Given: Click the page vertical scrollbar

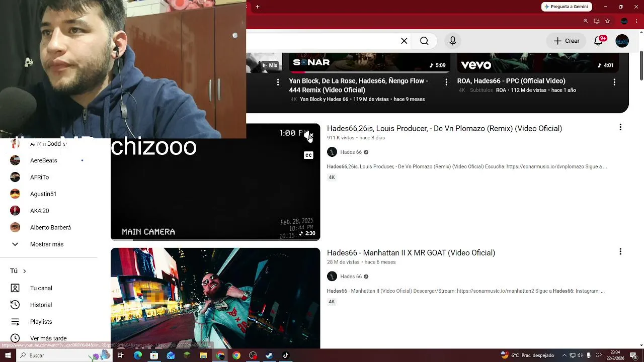Looking at the screenshot, I should click(641, 65).
